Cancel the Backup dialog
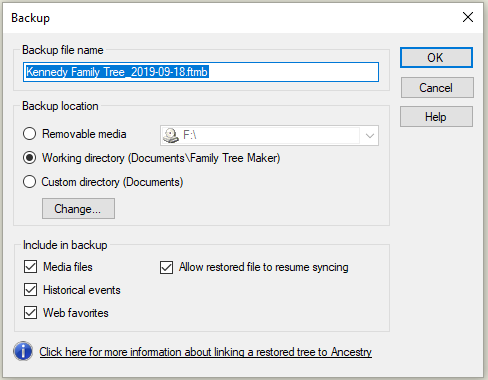 click(x=437, y=88)
